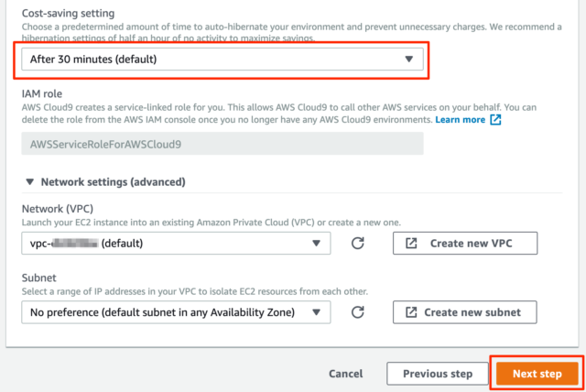Open the Network (VPC) dropdown
Screen dimensions: 586x392
(176, 244)
